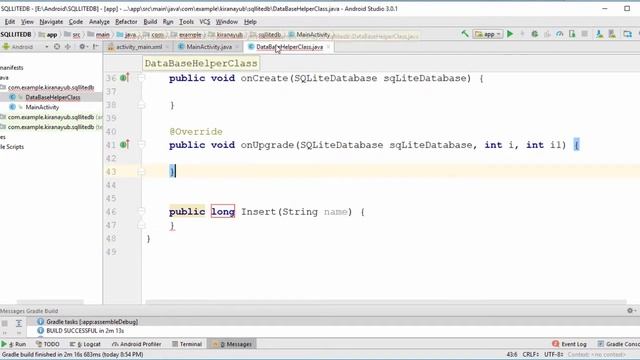This screenshot has height=360, width=640.
Task: Open project panel gear settings menu
Action: pyautogui.click(x=82, y=47)
